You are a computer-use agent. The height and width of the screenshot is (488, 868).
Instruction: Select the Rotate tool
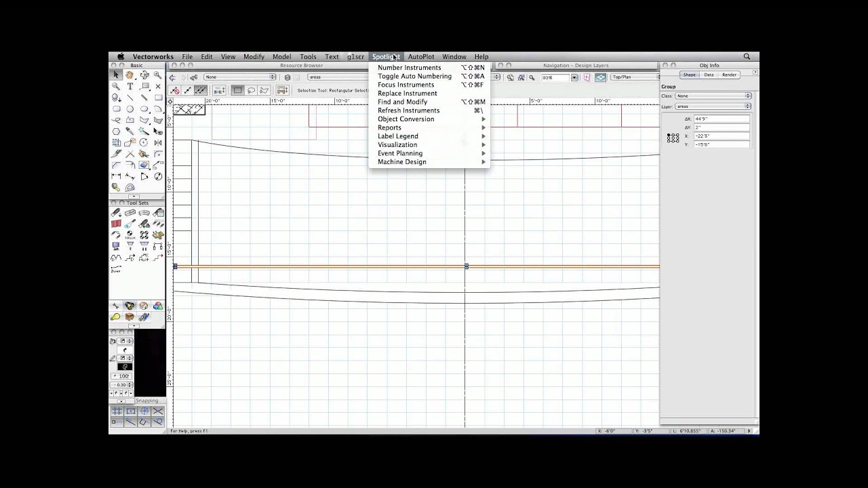click(x=144, y=142)
